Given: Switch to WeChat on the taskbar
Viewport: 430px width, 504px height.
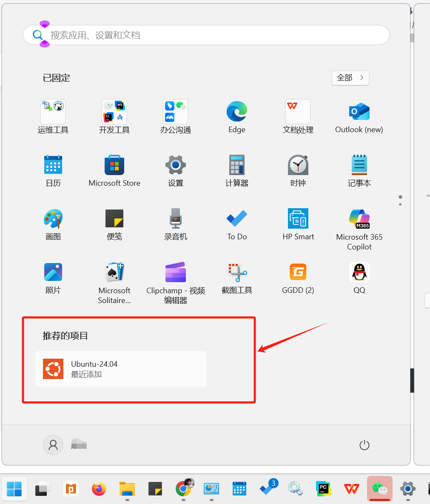Looking at the screenshot, I should pos(379,489).
